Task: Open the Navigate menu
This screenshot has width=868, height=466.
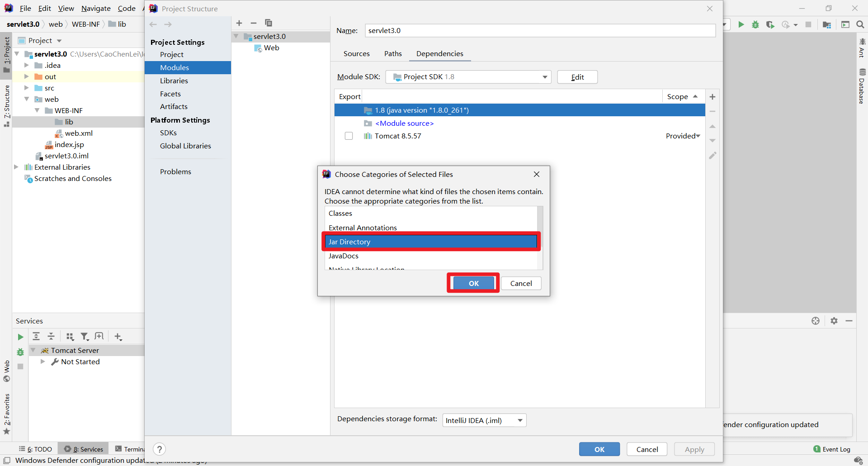Action: (x=96, y=9)
